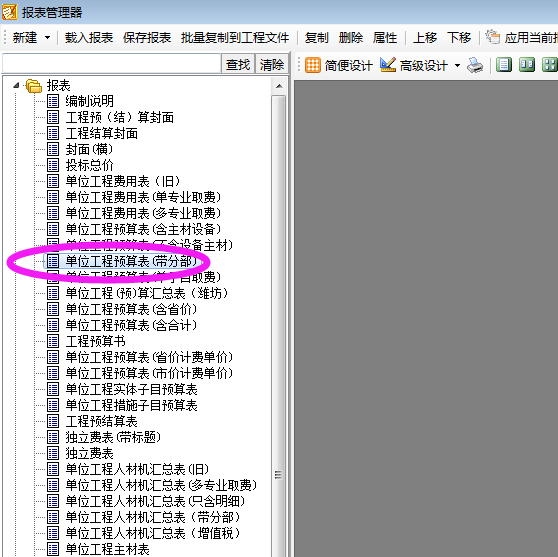558x557 pixels.
Task: Click the tree vertical scrollbar thumb
Action: [x=279, y=325]
